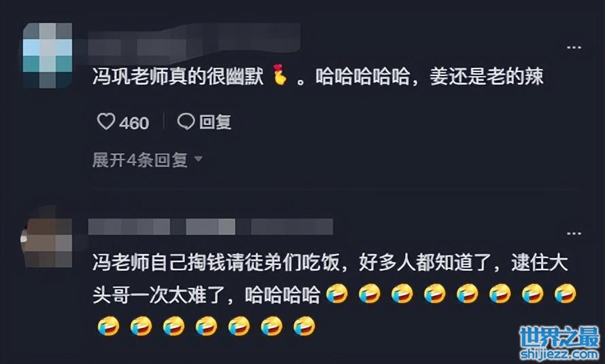
Task: Click the finger-heart emoji after 很幽默
Action: (280, 75)
